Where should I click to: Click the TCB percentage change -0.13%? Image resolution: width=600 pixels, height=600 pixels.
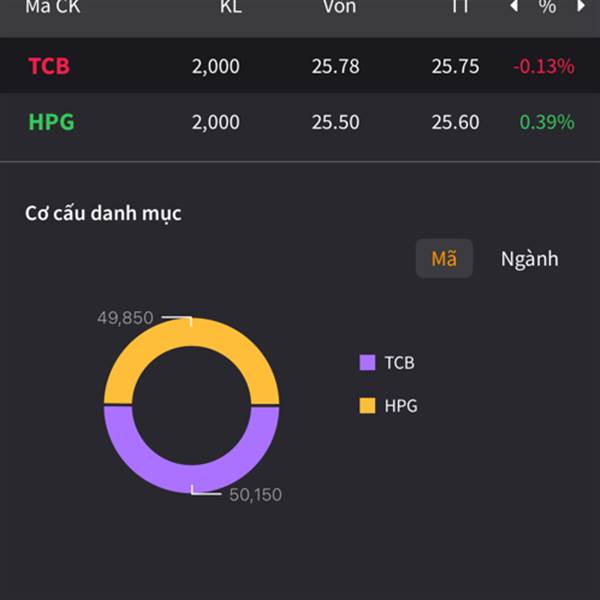(544, 67)
